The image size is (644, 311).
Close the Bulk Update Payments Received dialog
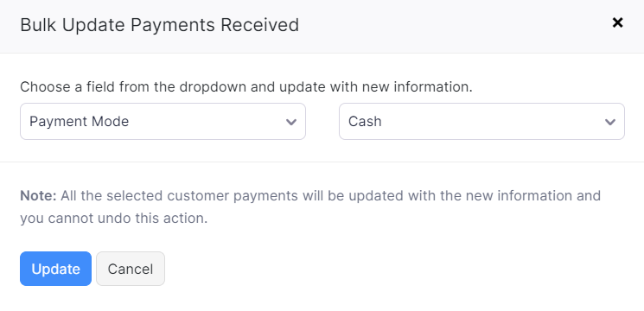[617, 22]
